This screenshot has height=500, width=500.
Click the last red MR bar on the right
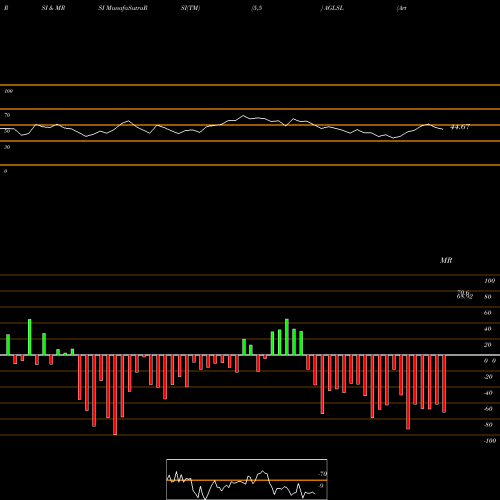(x=444, y=384)
